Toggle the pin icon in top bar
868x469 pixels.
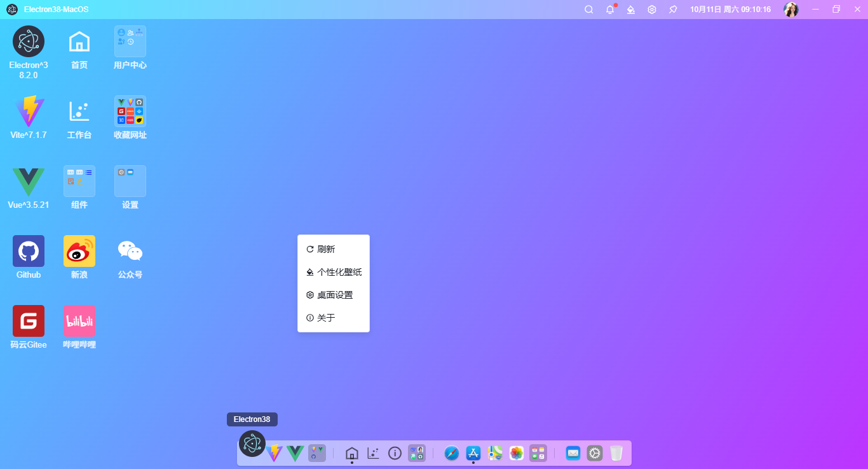click(673, 10)
